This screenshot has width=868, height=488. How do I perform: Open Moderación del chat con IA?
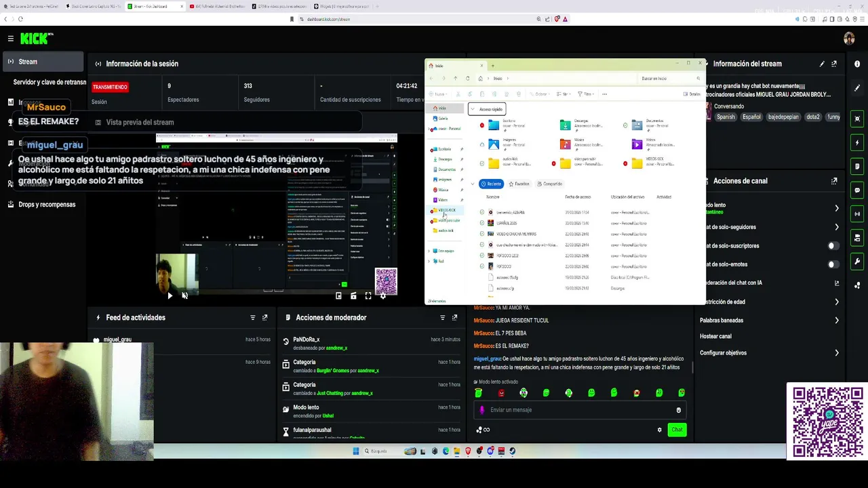click(x=772, y=283)
